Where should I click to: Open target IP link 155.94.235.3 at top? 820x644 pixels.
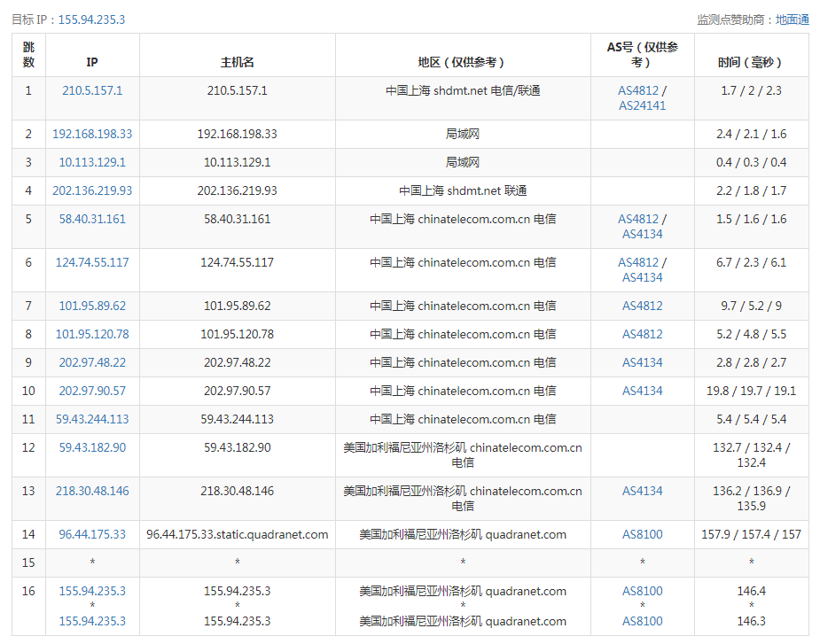[91, 19]
